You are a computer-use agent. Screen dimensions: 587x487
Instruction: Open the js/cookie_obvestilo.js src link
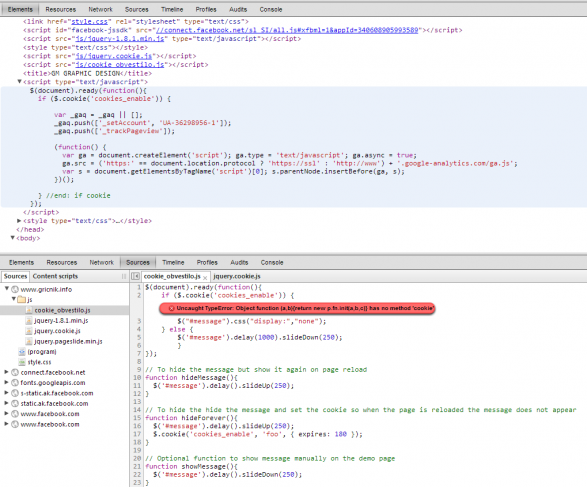[x=120, y=64]
